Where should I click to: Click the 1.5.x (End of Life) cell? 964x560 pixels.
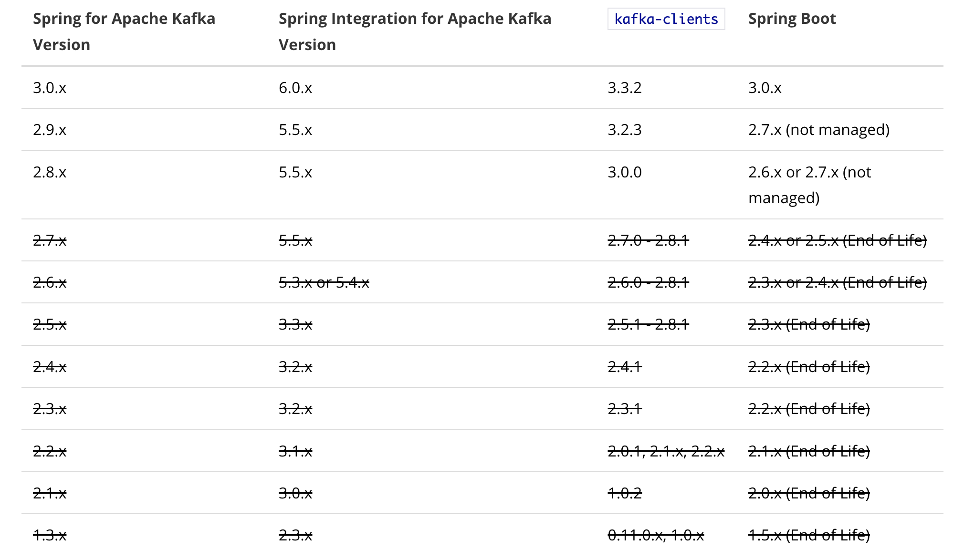808,535
